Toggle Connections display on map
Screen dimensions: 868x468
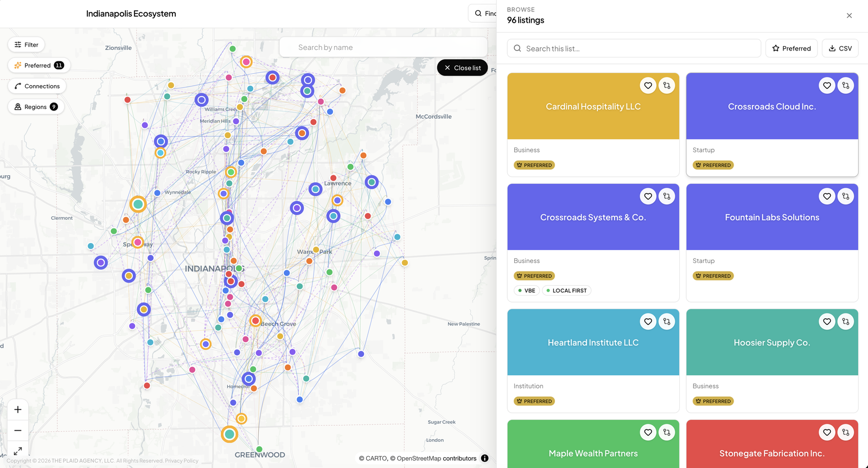point(37,86)
